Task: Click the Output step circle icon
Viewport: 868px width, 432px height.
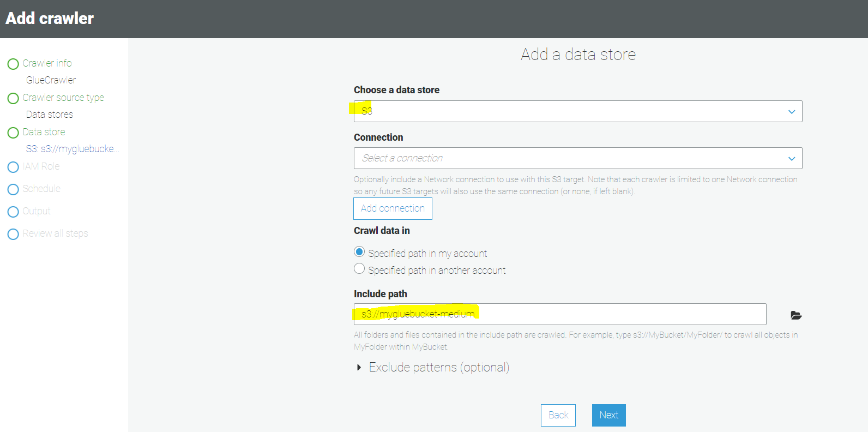Action: pos(13,212)
